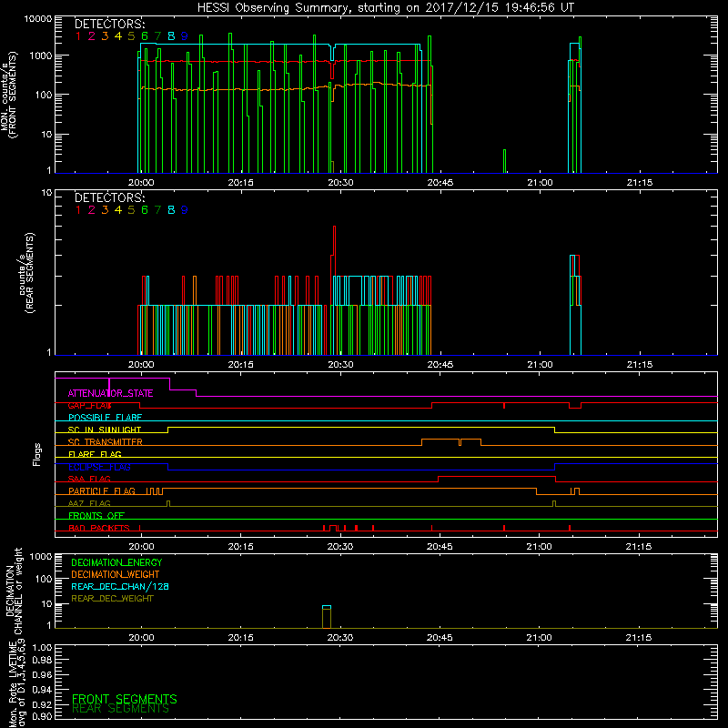Click the SC_TRANSMITTER flag label
The width and height of the screenshot is (728, 728).
point(106,441)
